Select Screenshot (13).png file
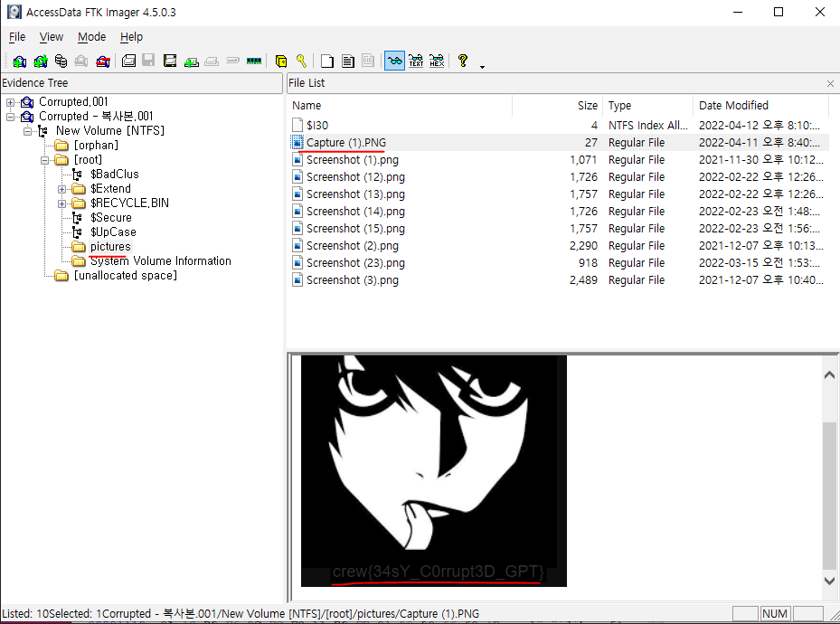Viewport: 840px width, 624px height. coord(557,194)
